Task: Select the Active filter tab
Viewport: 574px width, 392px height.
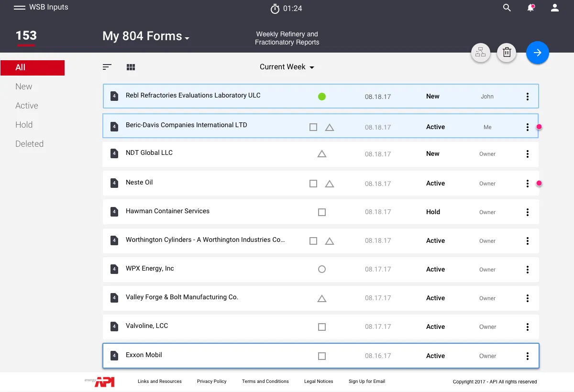Action: 27,106
